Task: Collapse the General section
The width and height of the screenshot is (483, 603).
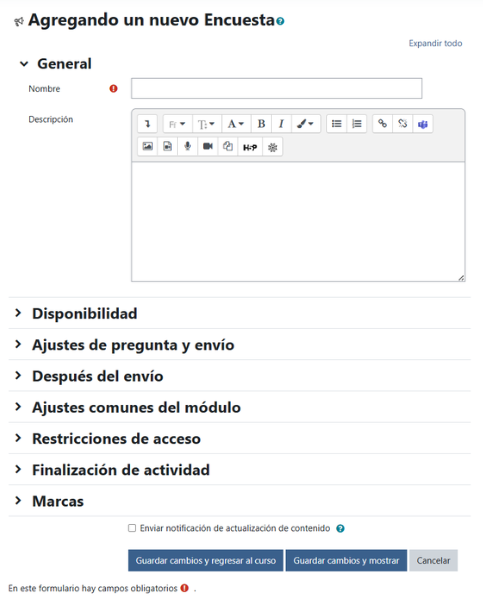Action: 24,64
